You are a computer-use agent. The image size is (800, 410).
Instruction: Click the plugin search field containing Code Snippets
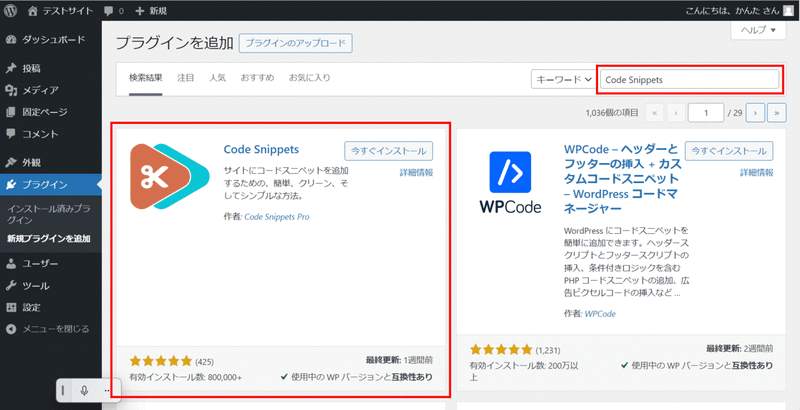(690, 80)
